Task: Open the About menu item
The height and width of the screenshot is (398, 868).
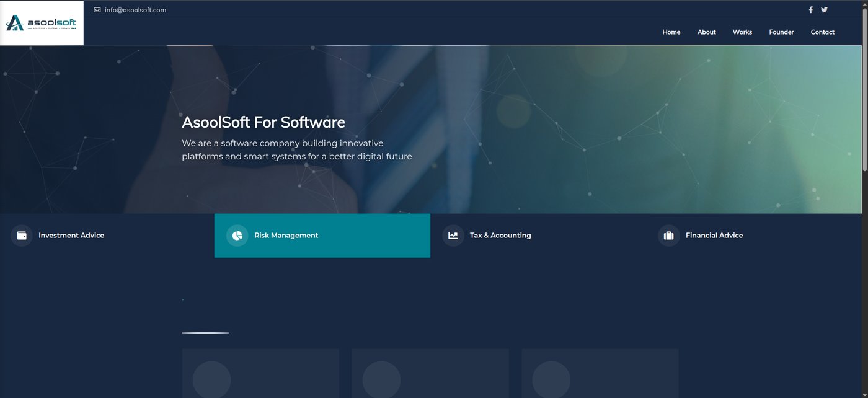Action: point(706,32)
